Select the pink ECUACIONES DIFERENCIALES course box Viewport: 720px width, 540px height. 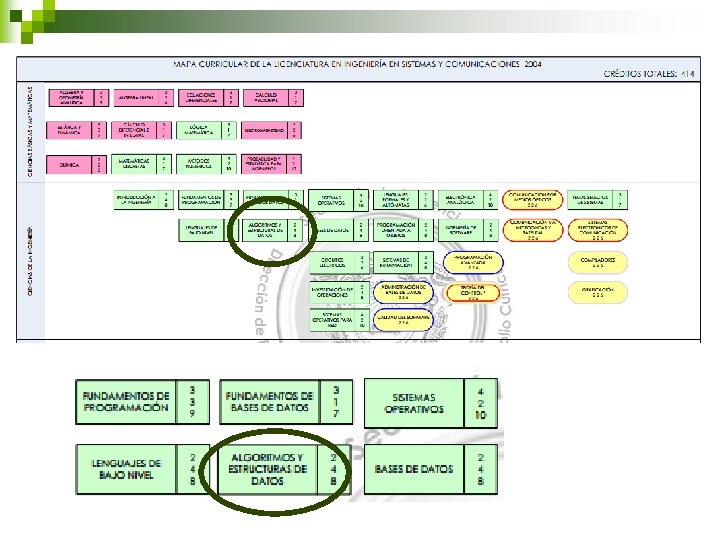pos(208,98)
